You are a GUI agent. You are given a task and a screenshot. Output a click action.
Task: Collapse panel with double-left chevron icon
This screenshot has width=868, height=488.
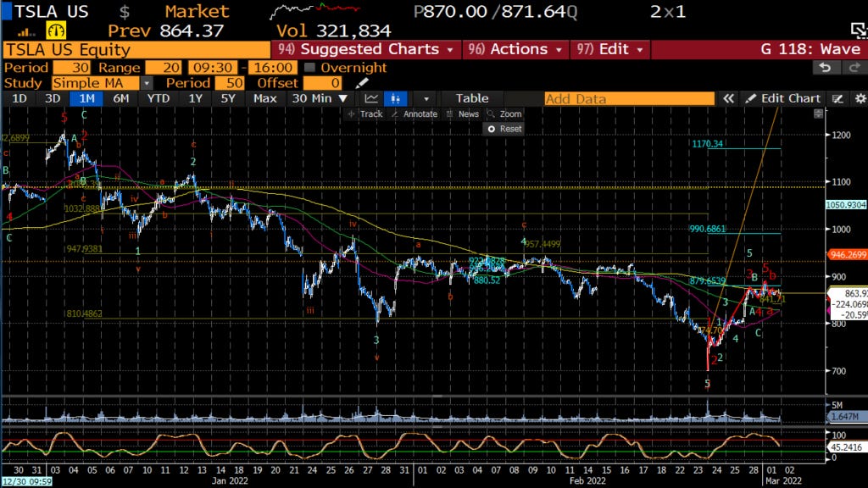tap(728, 98)
